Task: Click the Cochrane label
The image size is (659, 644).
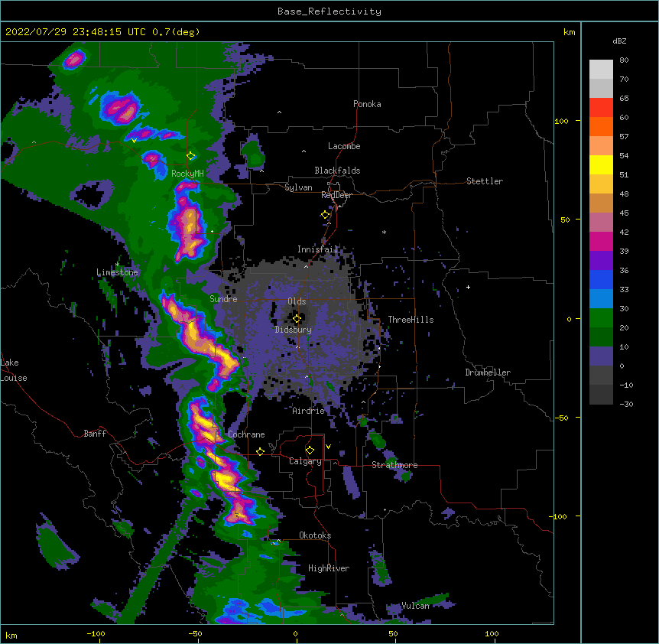Action: pos(246,434)
